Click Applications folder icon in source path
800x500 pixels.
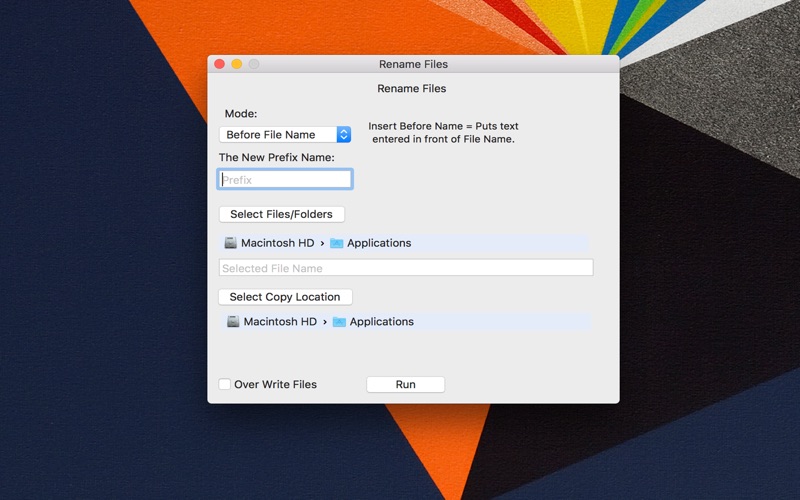336,243
